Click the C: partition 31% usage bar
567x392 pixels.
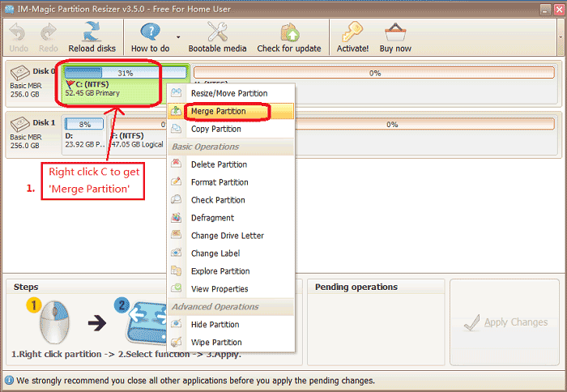[126, 73]
